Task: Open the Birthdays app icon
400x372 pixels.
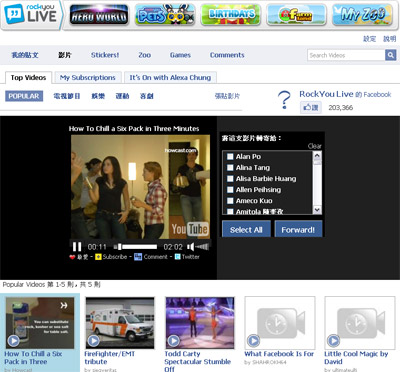Action: click(231, 15)
